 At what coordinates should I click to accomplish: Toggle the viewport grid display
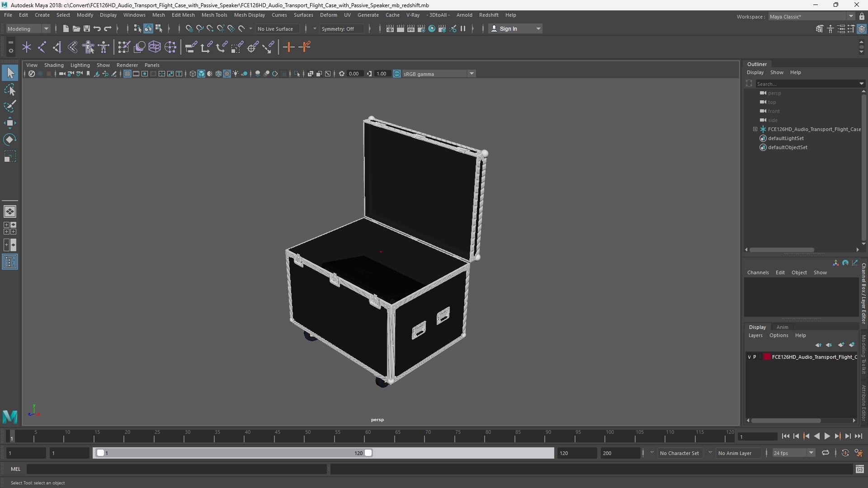[127, 74]
